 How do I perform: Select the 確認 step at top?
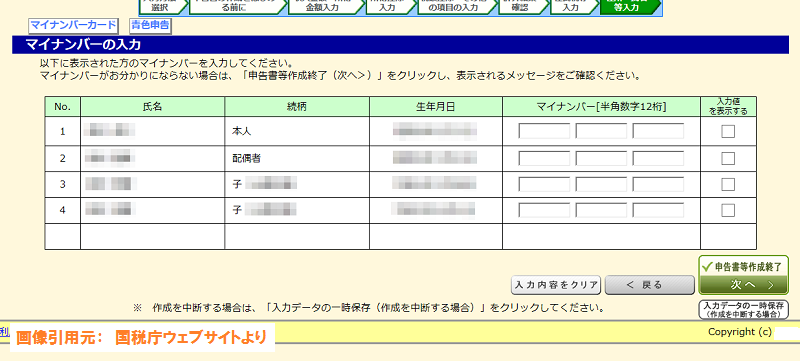[521, 6]
